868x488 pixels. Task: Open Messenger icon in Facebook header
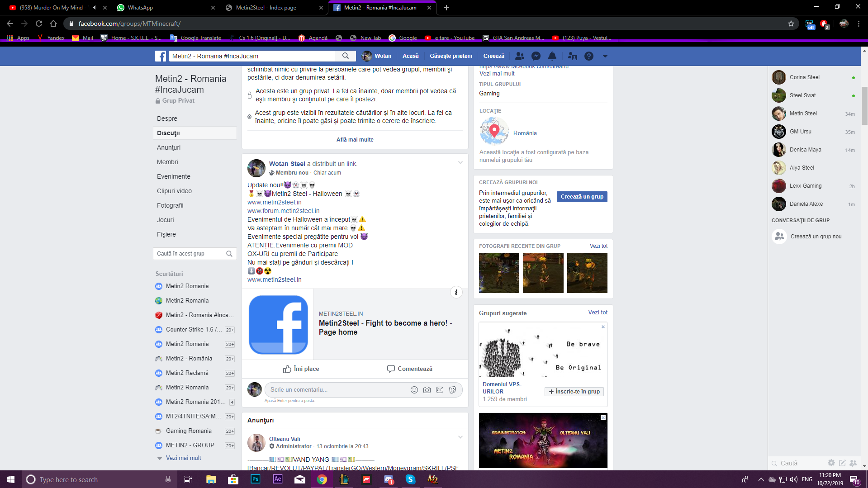(536, 56)
